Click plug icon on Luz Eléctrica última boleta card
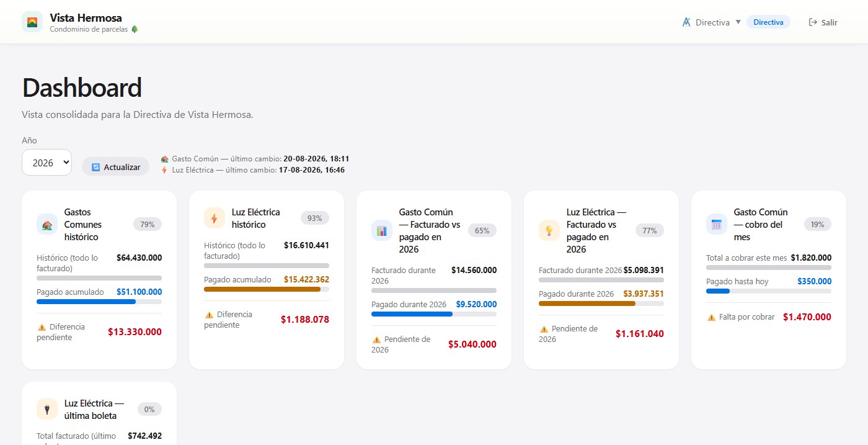The width and height of the screenshot is (868, 445). coord(47,410)
